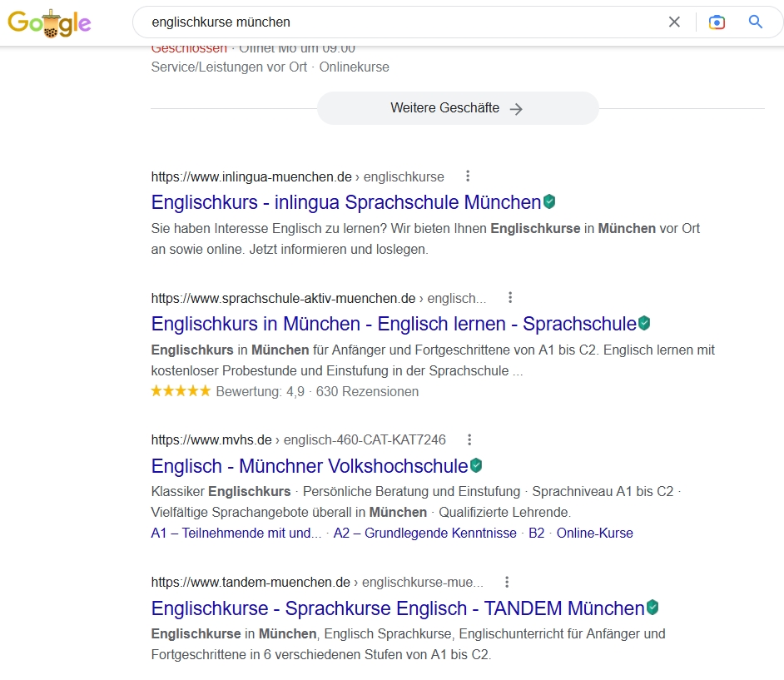
Task: Click verified shield beside Sprachschule aktiv result
Action: point(644,323)
